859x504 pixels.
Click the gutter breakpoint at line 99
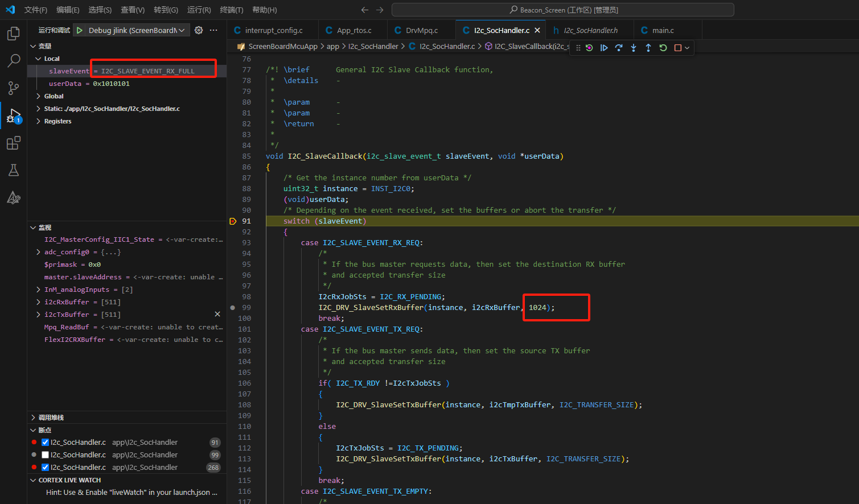[232, 307]
